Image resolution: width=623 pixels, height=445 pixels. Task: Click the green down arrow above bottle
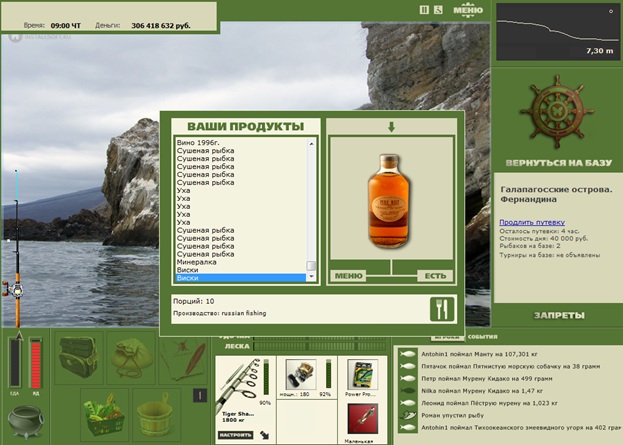point(391,127)
